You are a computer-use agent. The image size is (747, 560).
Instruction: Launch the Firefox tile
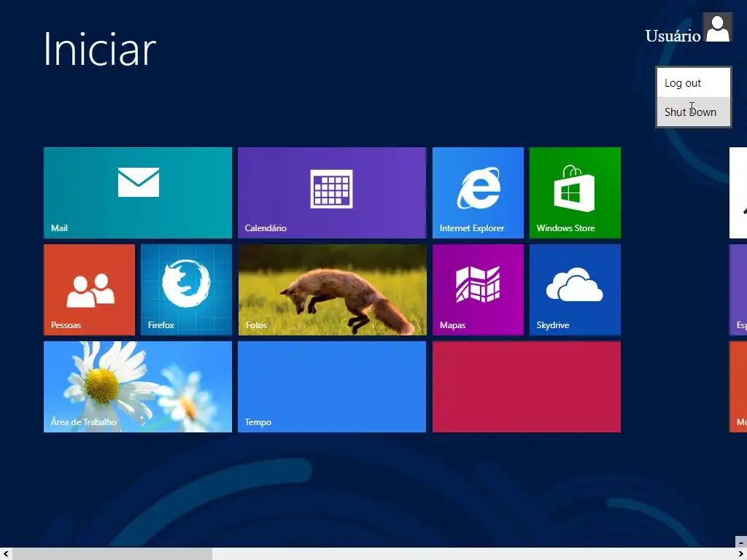click(x=186, y=289)
